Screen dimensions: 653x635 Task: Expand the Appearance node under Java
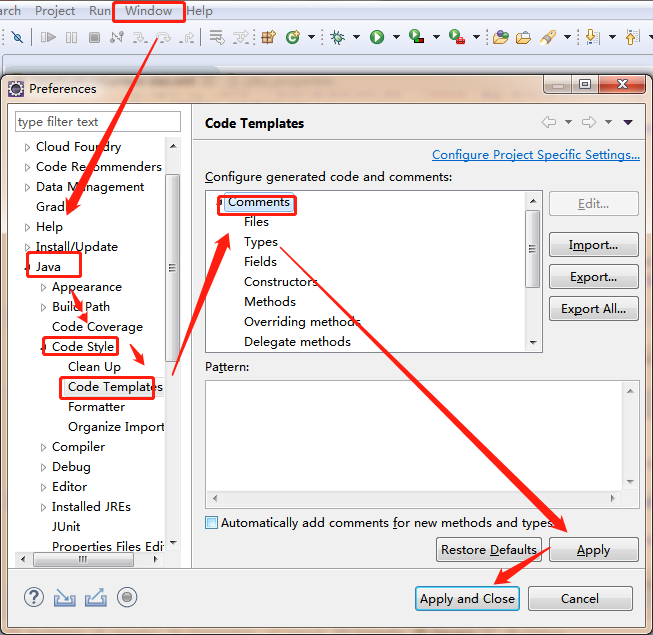(x=43, y=287)
